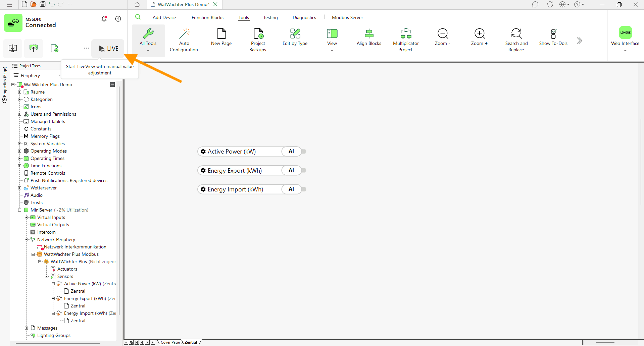The height and width of the screenshot is (346, 644).
Task: Choose Edit by Type tool
Action: point(295,37)
